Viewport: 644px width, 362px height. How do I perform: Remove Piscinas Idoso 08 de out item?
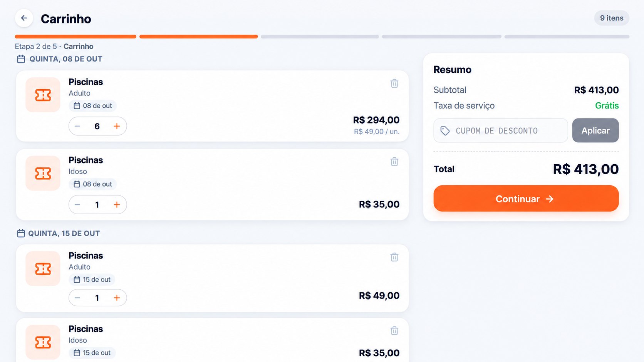coord(394,162)
